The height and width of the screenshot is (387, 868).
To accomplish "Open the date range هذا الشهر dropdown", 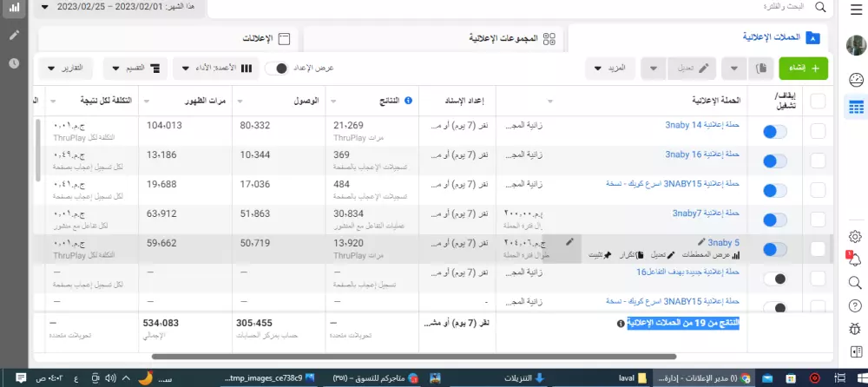I will [118, 7].
